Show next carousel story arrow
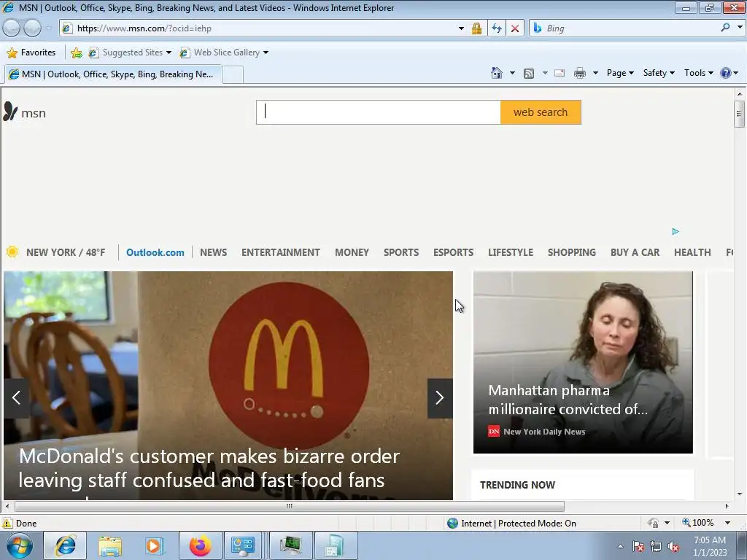The height and width of the screenshot is (560, 747). pyautogui.click(x=440, y=398)
